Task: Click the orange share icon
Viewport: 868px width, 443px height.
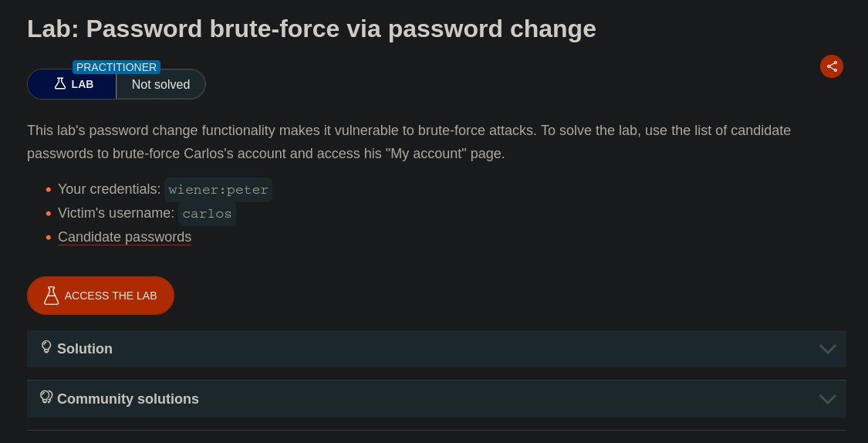Action: (831, 66)
